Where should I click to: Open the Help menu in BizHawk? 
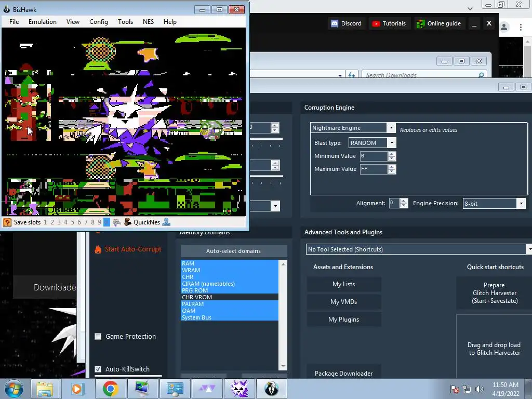pos(170,22)
